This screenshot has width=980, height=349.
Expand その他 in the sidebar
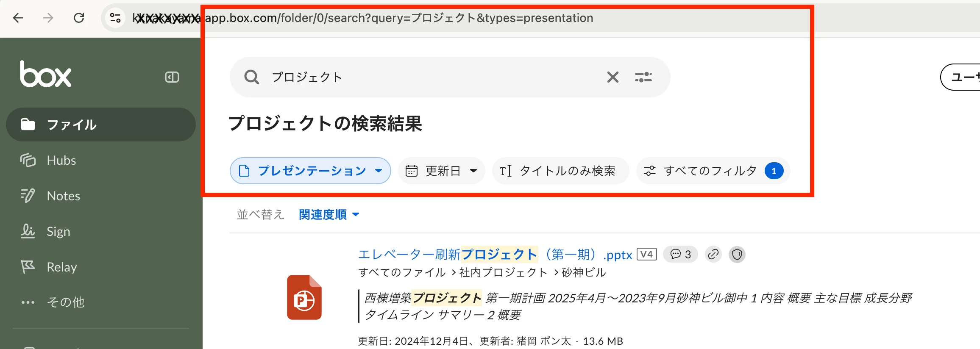pyautogui.click(x=101, y=302)
